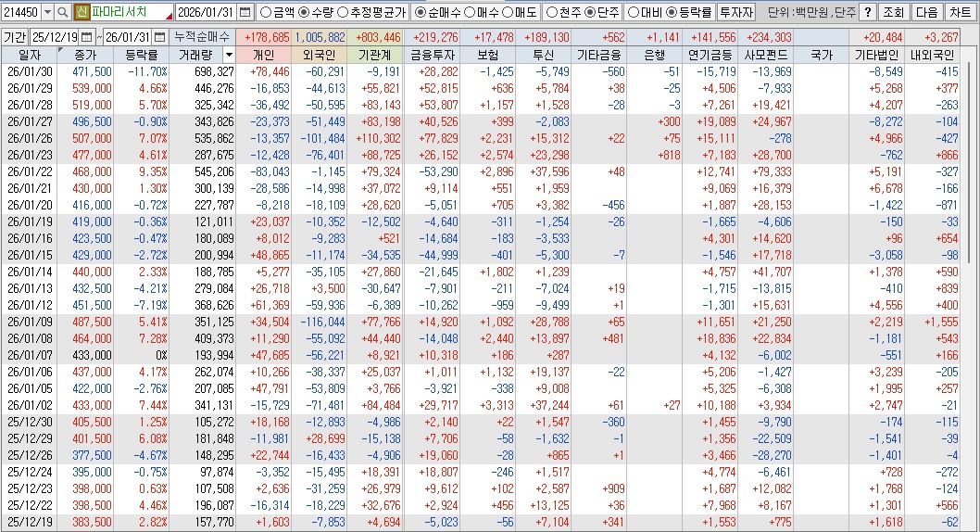Screen dimensions: 980x532
Task: Open calendar next to date 2026/01/31
Action: pyautogui.click(x=245, y=12)
